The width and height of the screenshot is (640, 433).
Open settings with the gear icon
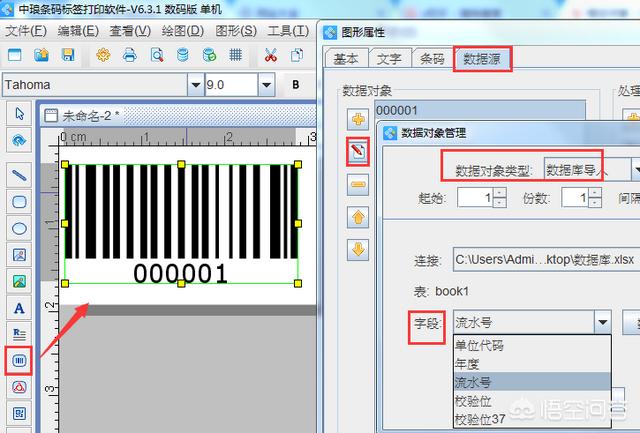pyautogui.click(x=103, y=55)
